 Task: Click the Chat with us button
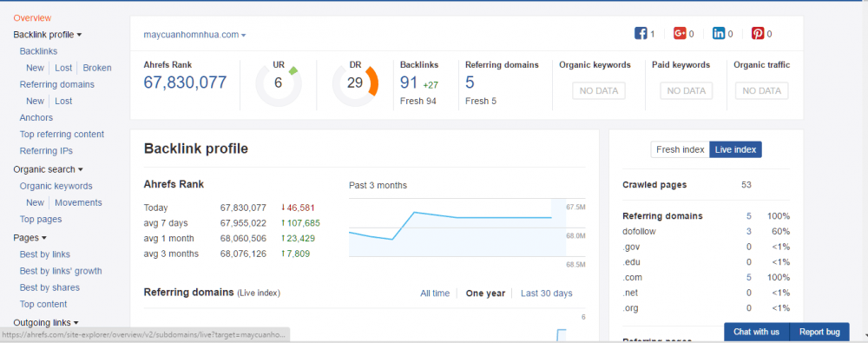click(x=756, y=332)
